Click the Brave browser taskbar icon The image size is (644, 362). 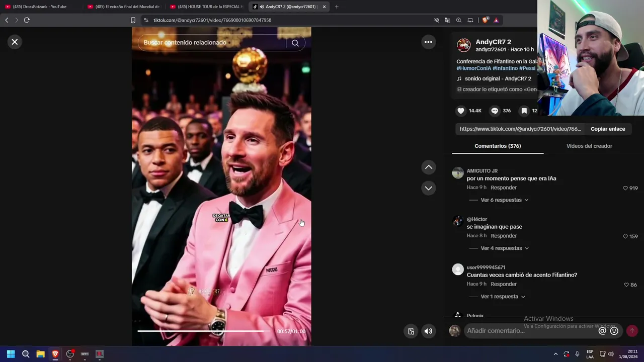click(55, 354)
